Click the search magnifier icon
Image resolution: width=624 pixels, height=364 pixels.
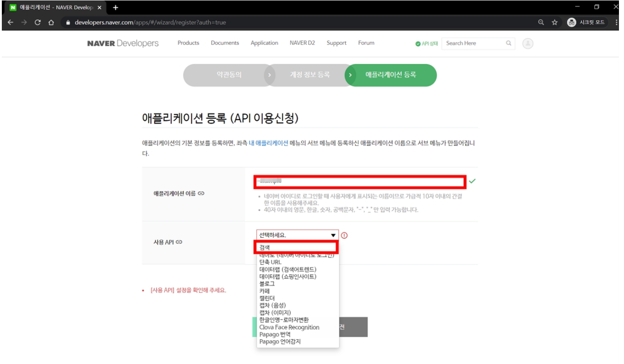[508, 43]
